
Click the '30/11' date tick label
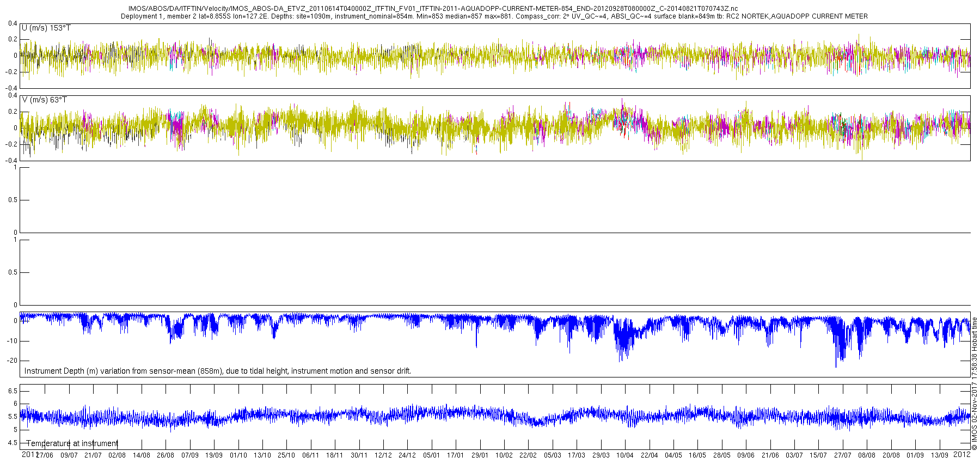point(359,455)
